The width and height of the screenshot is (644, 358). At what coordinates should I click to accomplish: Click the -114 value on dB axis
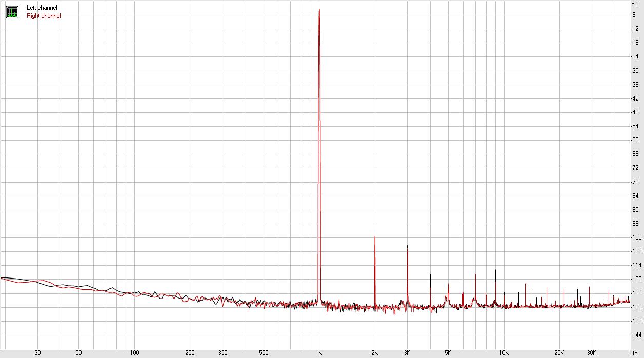[x=636, y=265]
